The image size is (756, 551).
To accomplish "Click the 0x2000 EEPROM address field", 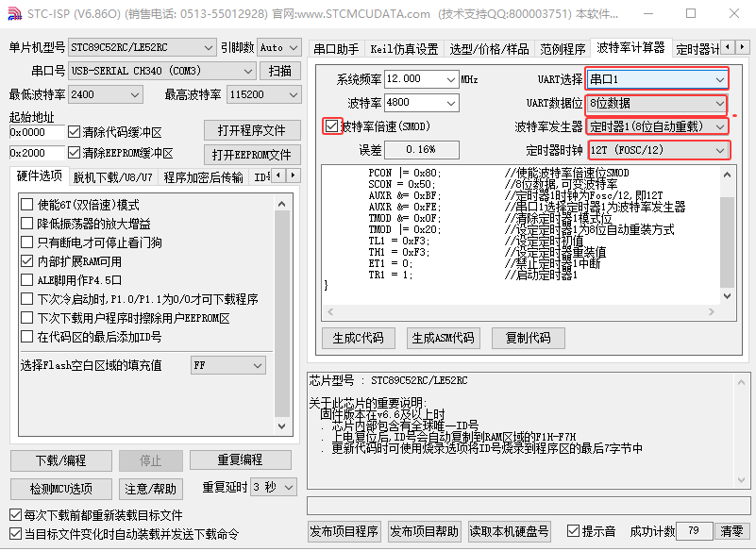I will pos(37,153).
